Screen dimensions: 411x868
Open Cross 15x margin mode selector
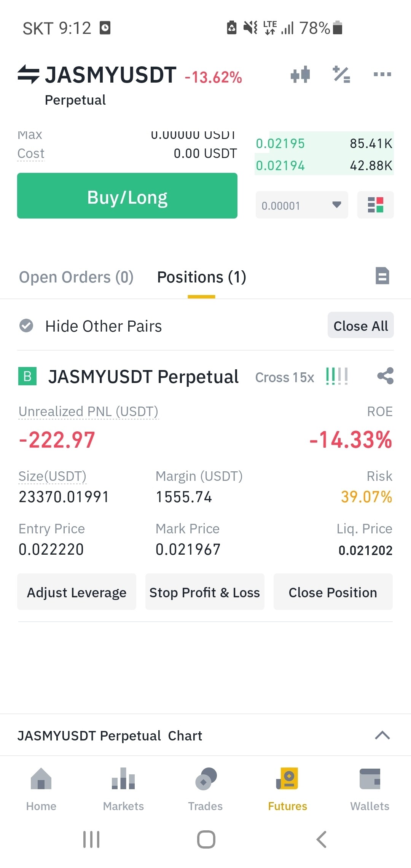[285, 377]
